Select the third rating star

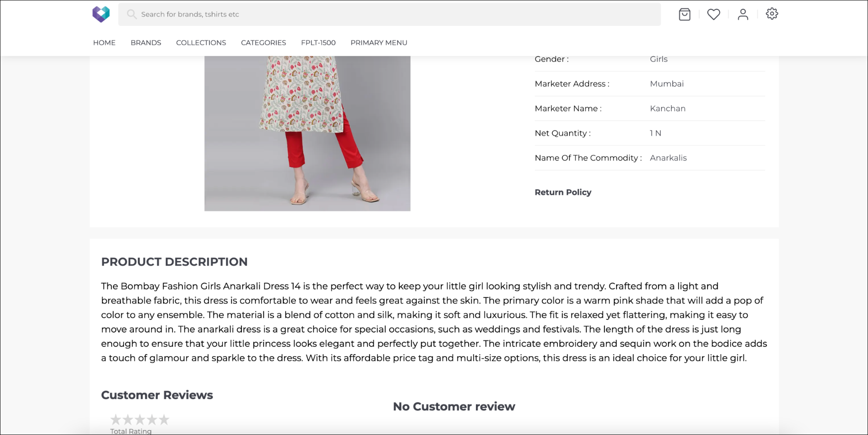point(140,420)
